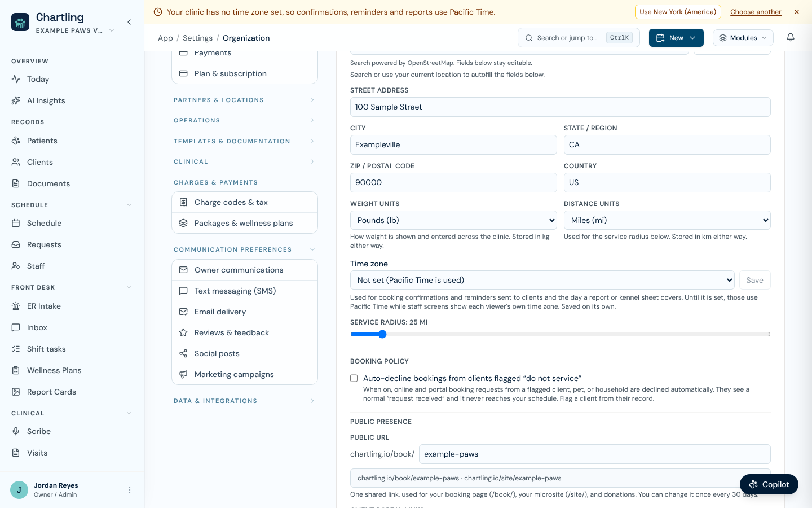
Task: Expand Templates & Documentation section
Action: pos(245,142)
